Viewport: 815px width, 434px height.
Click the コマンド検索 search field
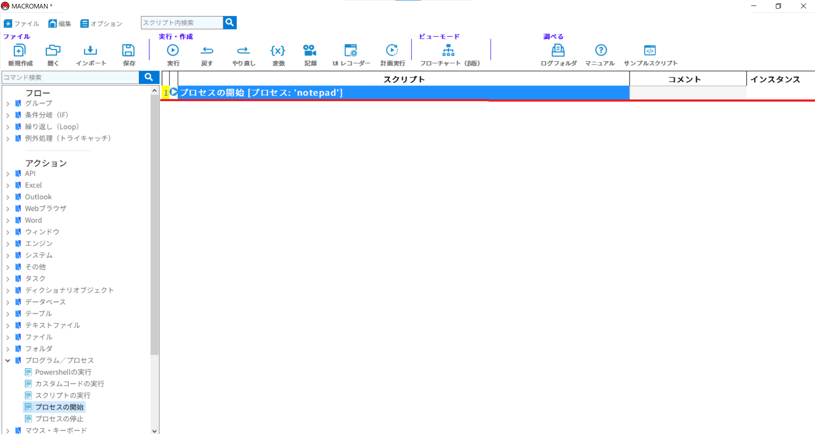(x=70, y=77)
